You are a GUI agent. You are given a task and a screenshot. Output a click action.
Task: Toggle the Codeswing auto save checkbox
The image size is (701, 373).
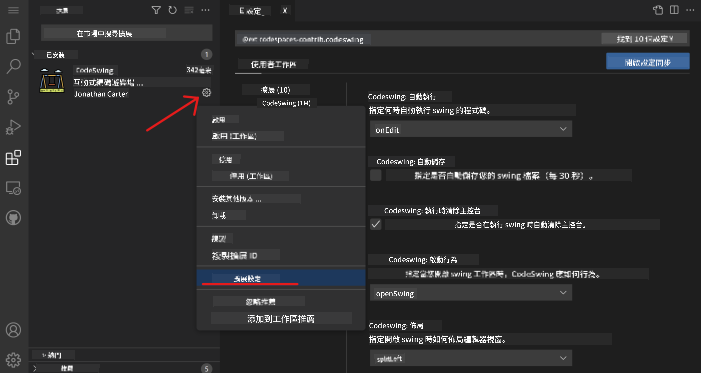tap(376, 175)
